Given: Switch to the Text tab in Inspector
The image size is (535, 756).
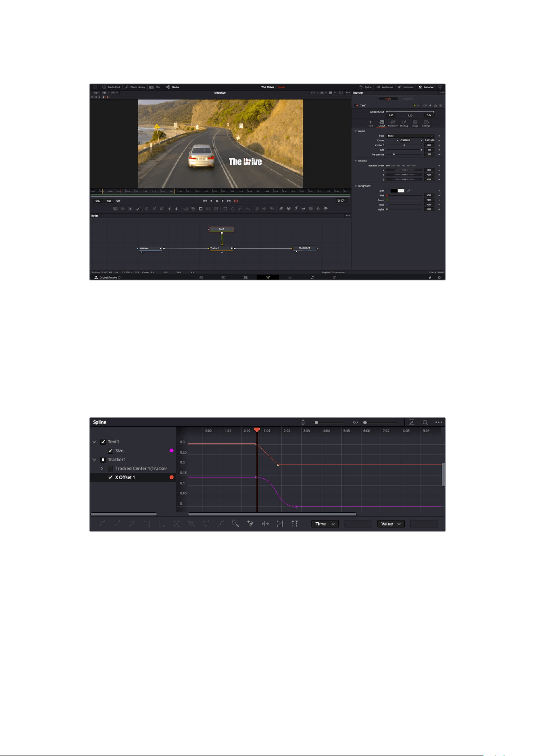Looking at the screenshot, I should pos(370,123).
